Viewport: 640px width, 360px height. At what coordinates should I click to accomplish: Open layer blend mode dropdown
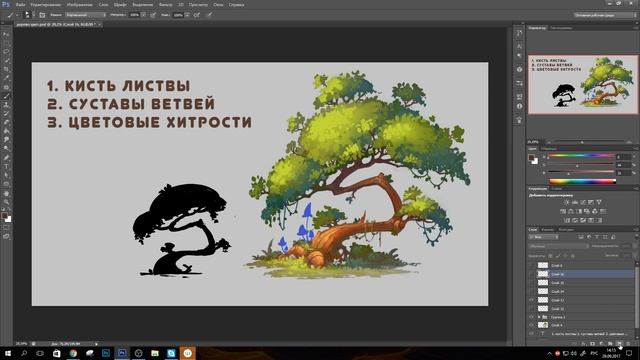point(558,246)
